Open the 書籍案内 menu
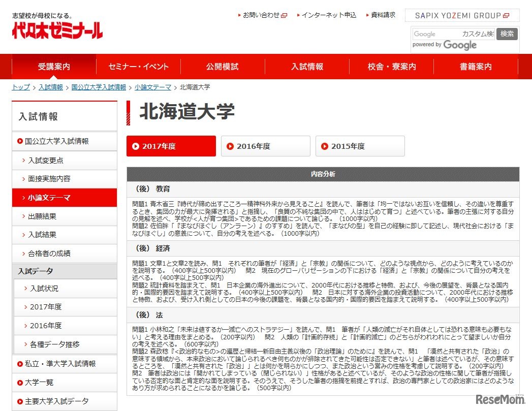532x411 pixels. [x=475, y=66]
